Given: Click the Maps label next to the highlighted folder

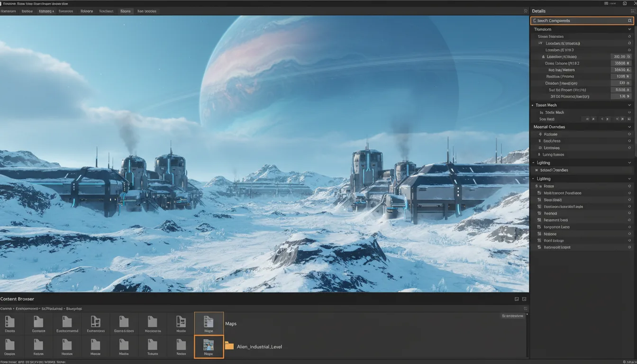Looking at the screenshot, I should pyautogui.click(x=231, y=324).
